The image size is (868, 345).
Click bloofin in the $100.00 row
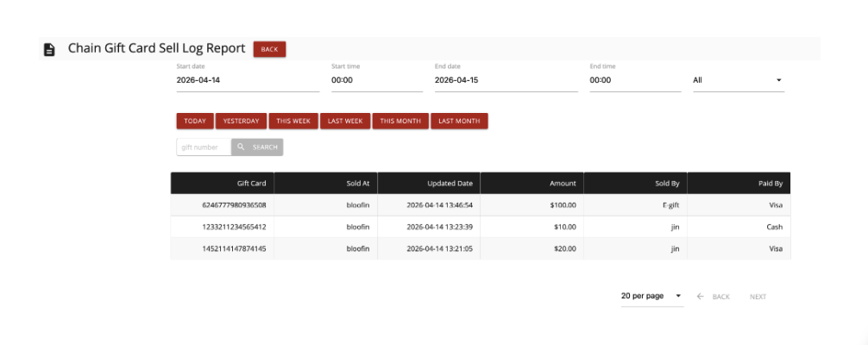click(358, 205)
